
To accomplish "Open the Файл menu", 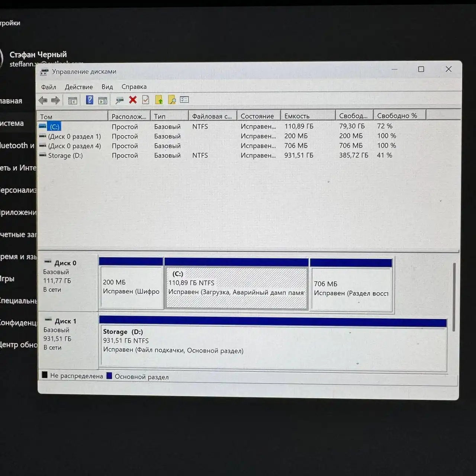I will 48,87.
